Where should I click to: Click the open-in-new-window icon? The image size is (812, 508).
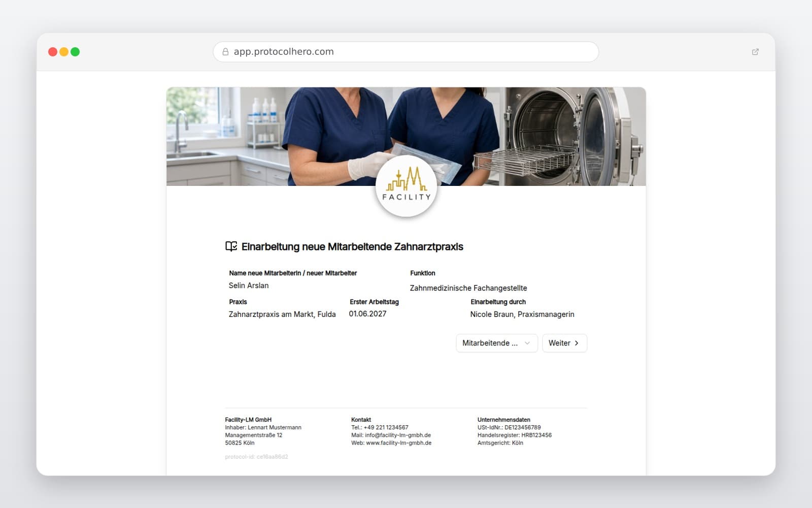pos(755,52)
